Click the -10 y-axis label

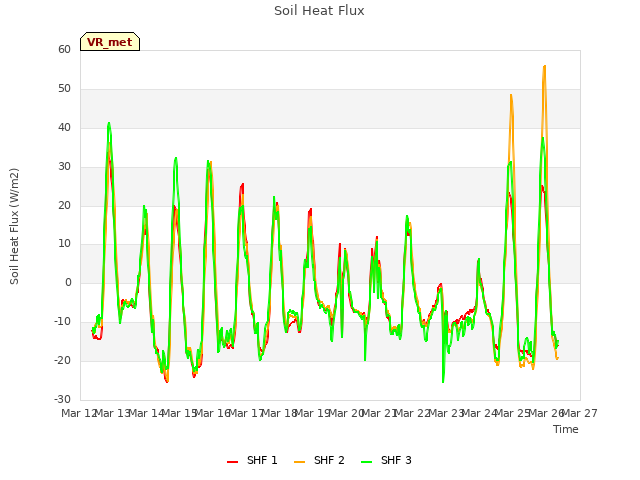(62, 321)
